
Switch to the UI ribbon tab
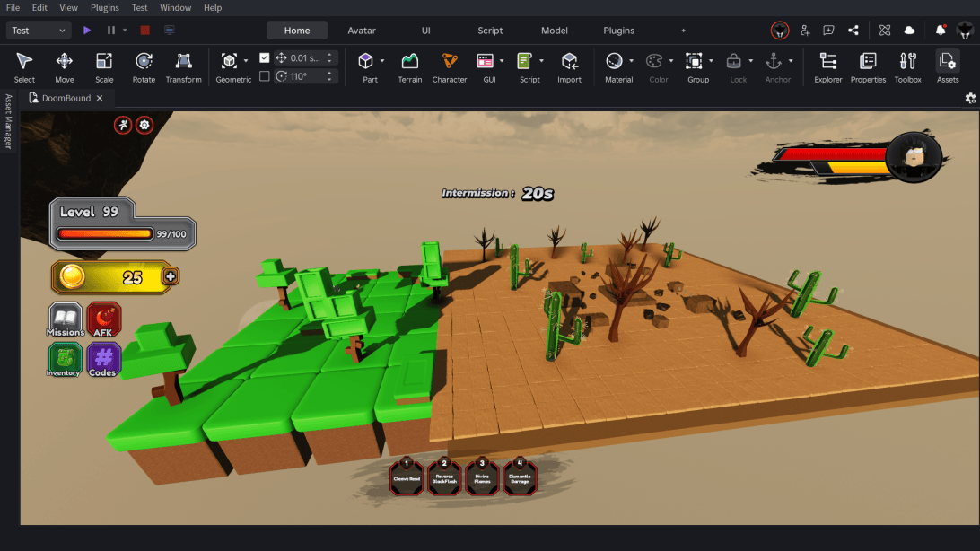click(425, 30)
